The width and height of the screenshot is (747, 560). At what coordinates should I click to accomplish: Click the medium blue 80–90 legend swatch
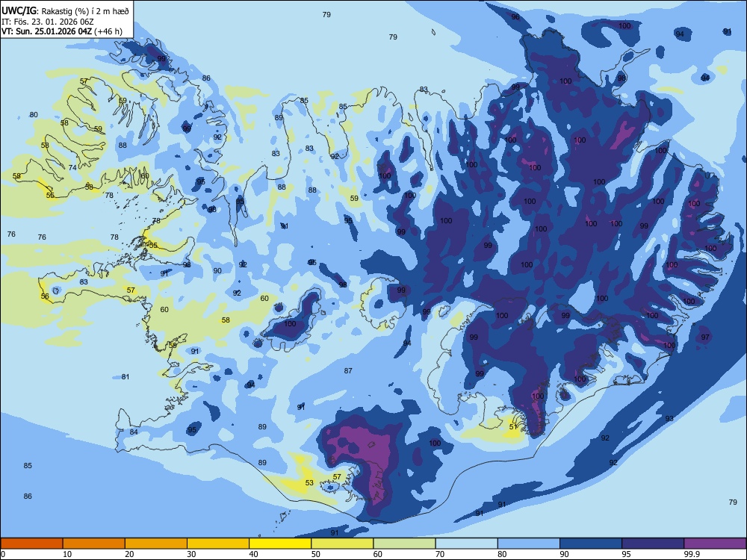(x=528, y=544)
